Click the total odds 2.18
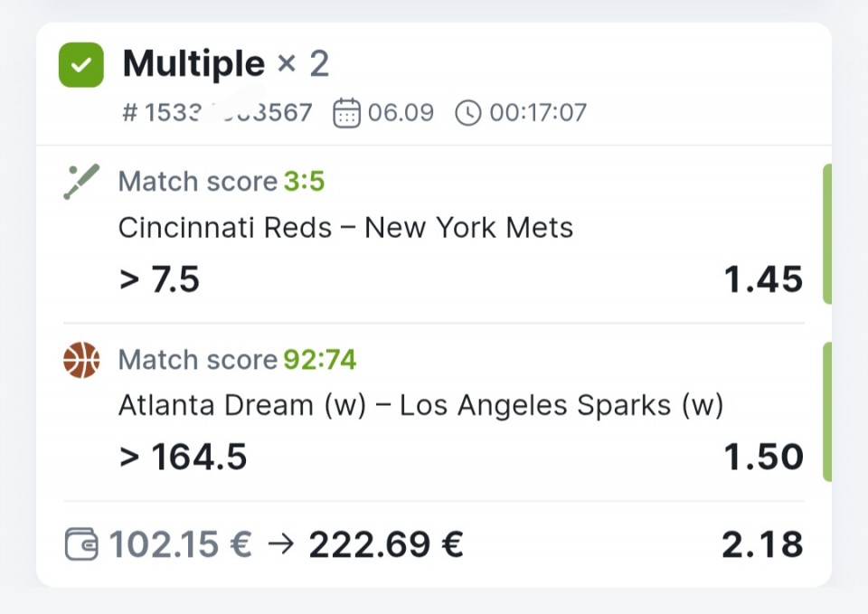The width and height of the screenshot is (868, 614). click(762, 544)
